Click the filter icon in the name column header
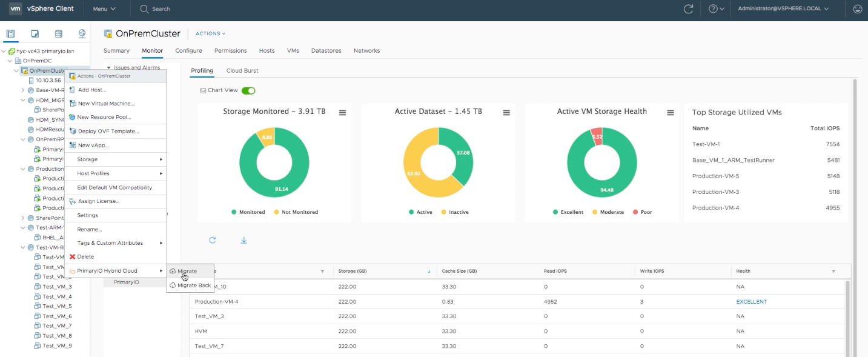 click(x=322, y=272)
